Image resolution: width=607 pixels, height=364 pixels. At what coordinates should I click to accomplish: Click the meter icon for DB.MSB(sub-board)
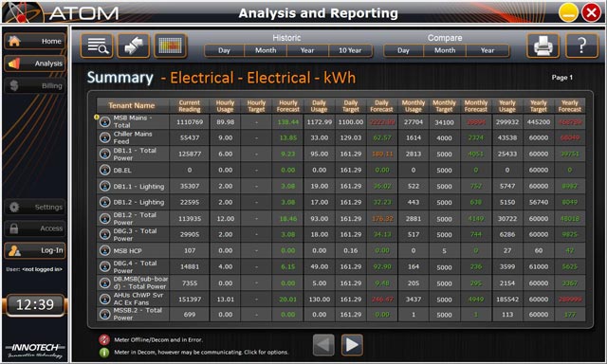click(105, 282)
